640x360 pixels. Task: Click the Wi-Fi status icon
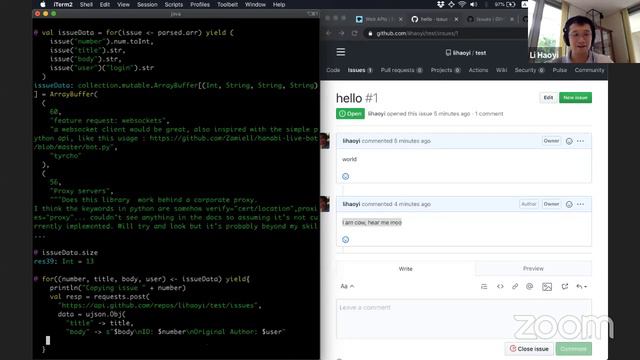pyautogui.click(x=462, y=4)
